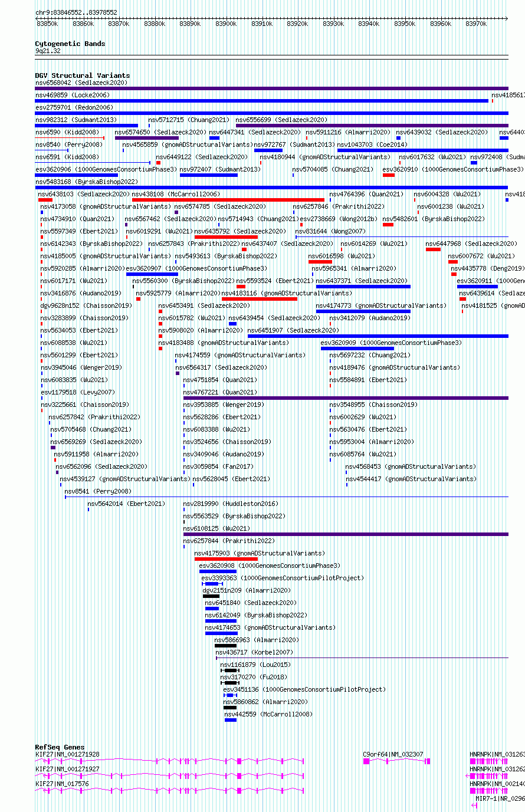The image size is (525, 812).
Task: Click the red bar of nsv438108 (McCarroll2006)
Action: 228,200
